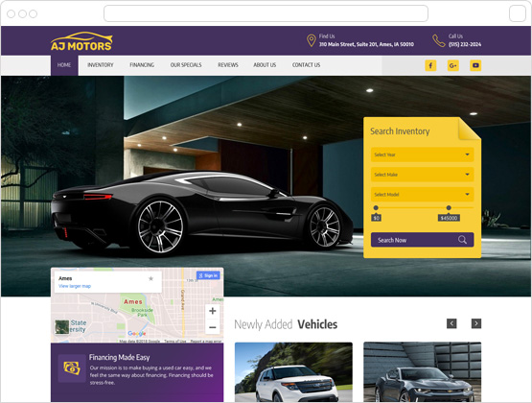The image size is (532, 403).
Task: Click the location pin icon beside Find Us
Action: pyautogui.click(x=312, y=40)
